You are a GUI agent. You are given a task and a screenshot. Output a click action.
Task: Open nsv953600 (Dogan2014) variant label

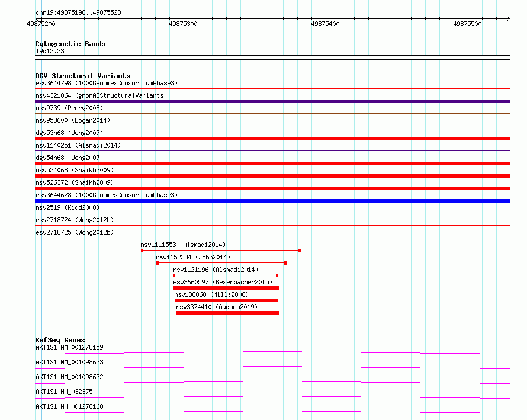coord(73,120)
